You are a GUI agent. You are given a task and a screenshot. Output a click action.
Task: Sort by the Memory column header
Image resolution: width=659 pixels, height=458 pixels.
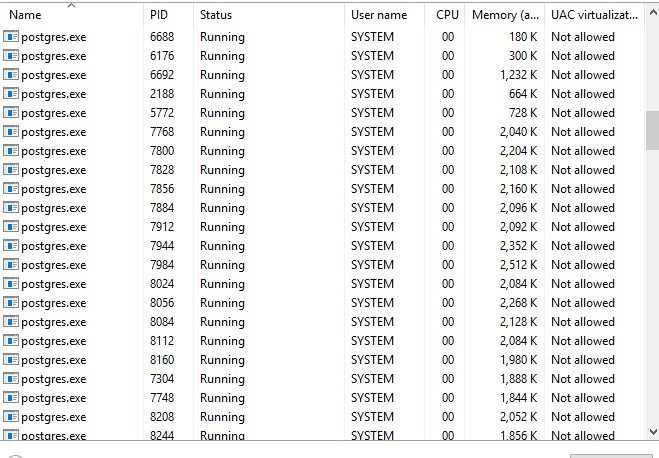[x=505, y=15]
